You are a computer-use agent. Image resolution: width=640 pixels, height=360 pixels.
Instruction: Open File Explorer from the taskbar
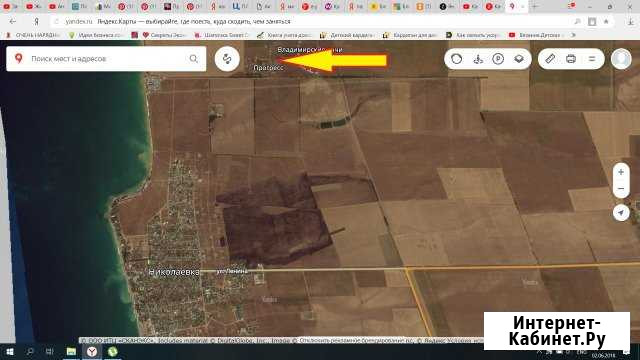point(71,351)
